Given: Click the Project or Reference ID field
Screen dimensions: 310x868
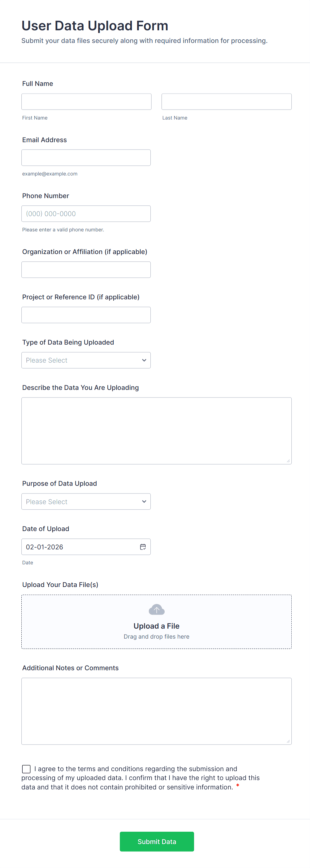Looking at the screenshot, I should click(86, 315).
